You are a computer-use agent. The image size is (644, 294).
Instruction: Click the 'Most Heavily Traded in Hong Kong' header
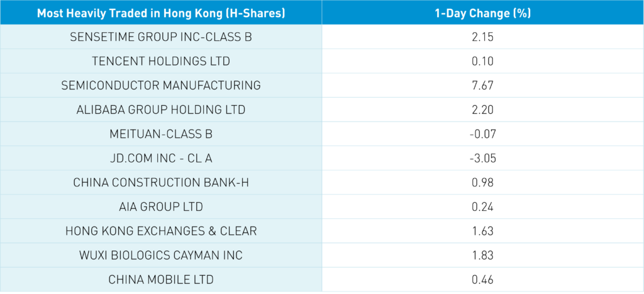(161, 13)
